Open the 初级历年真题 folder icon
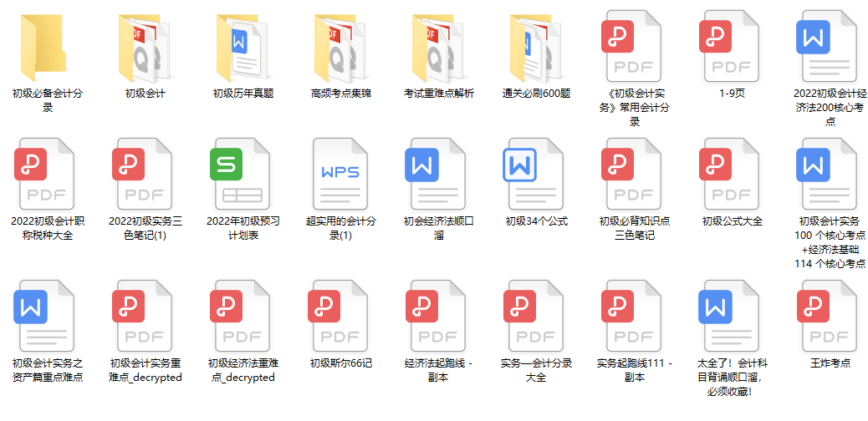Image resolution: width=868 pixels, height=421 pixels. point(243,48)
